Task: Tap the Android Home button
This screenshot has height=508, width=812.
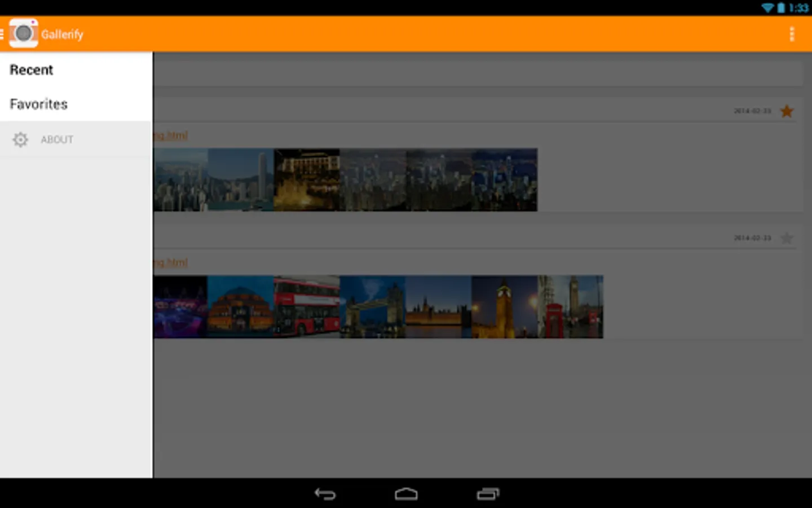Action: pyautogui.click(x=406, y=494)
